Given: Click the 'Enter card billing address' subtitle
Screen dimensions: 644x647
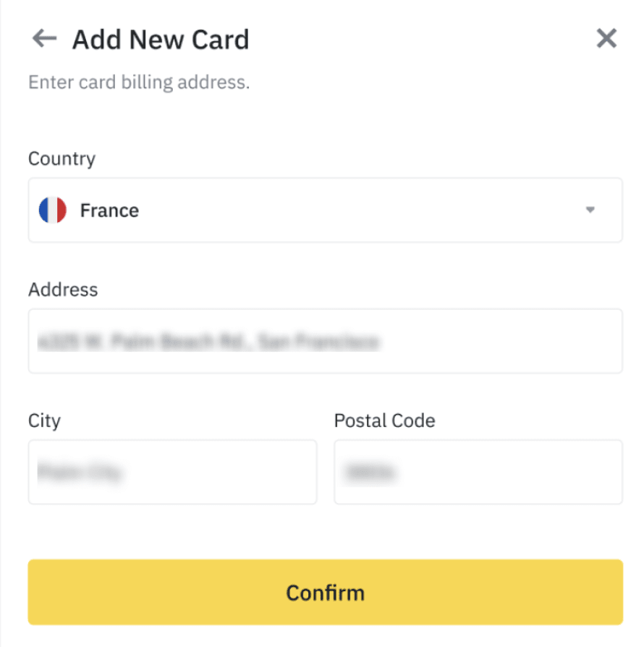Looking at the screenshot, I should click(x=139, y=83).
